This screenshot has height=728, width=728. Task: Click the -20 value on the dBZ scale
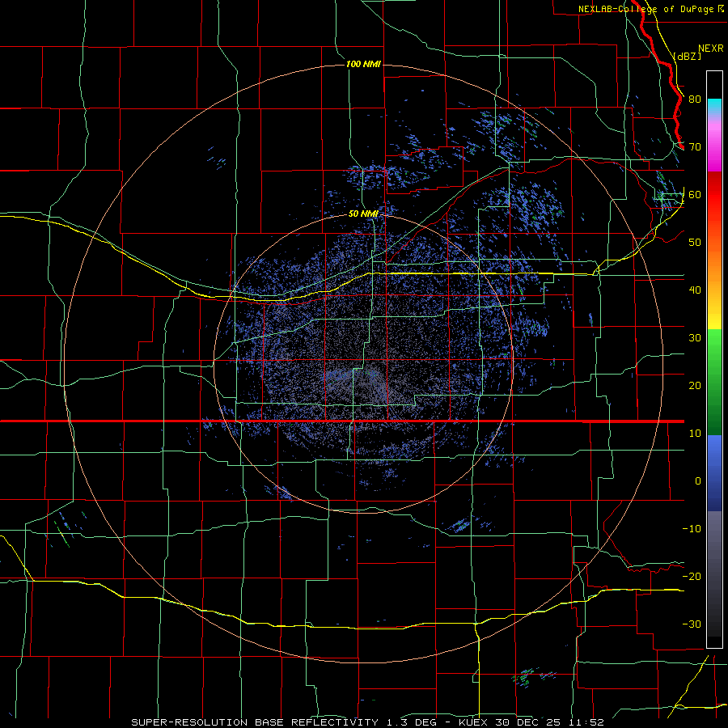[692, 576]
